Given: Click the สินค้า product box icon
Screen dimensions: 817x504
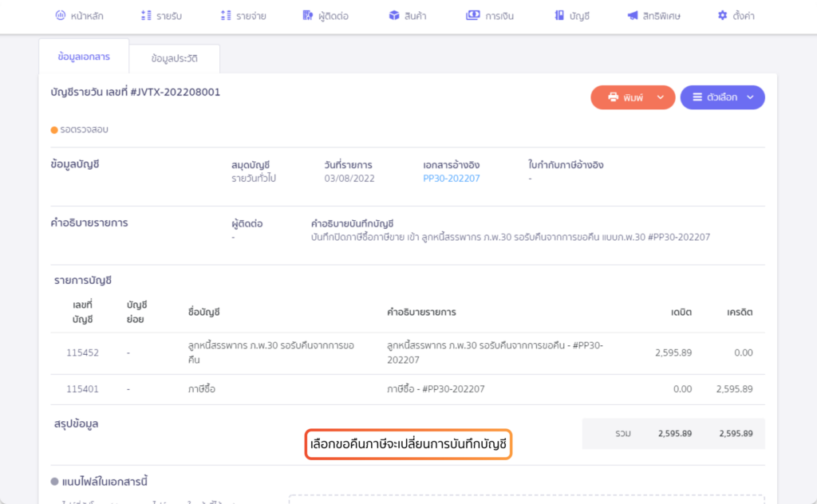Looking at the screenshot, I should (x=394, y=16).
